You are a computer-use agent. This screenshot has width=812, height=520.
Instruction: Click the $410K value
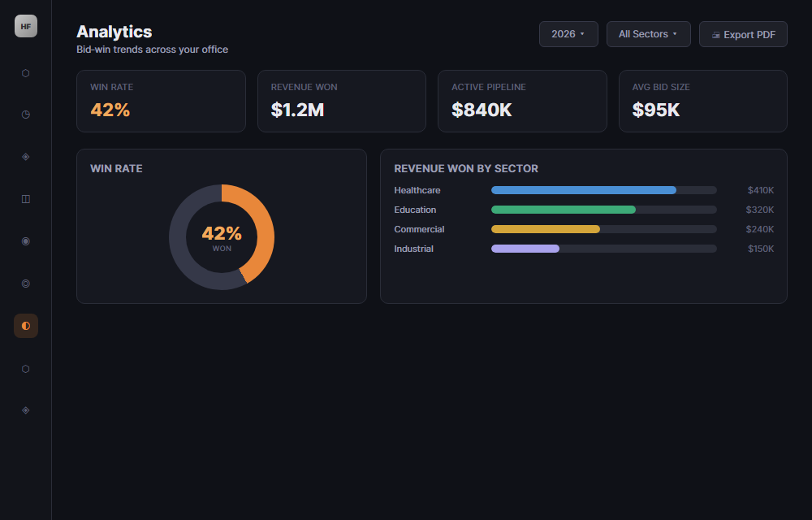(760, 190)
